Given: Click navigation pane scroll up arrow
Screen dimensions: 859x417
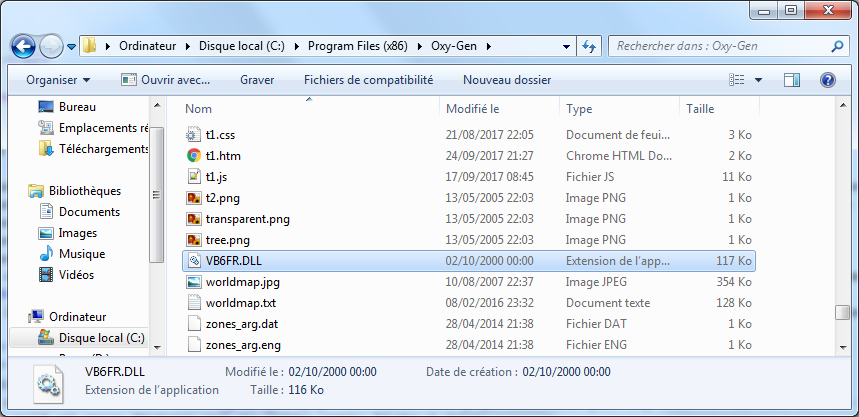Looking at the screenshot, I should [x=157, y=106].
